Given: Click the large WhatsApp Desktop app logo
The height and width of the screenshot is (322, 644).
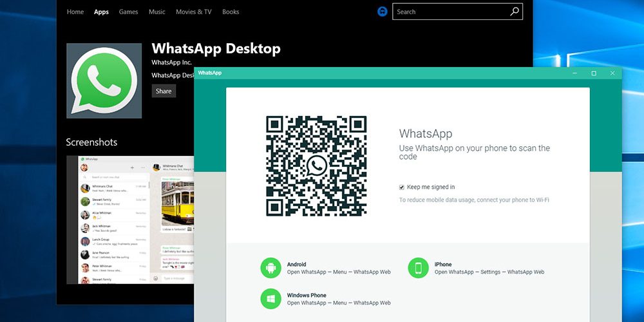Looking at the screenshot, I should coord(104,81).
